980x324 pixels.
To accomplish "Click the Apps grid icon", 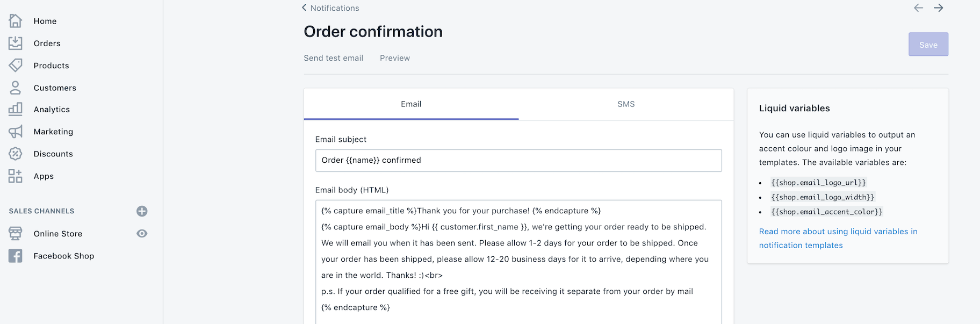I will [16, 176].
